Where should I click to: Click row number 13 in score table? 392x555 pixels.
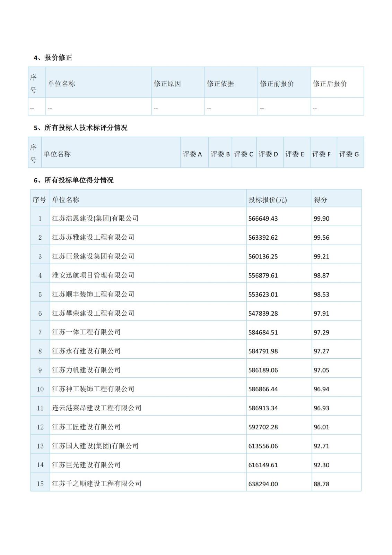(40, 446)
